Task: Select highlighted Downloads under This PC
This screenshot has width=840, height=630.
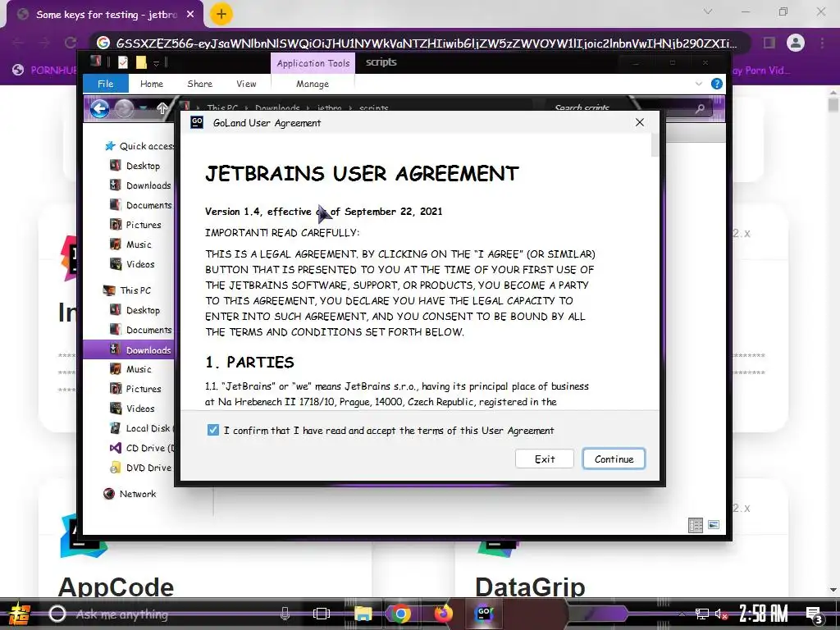Action: (129, 349)
